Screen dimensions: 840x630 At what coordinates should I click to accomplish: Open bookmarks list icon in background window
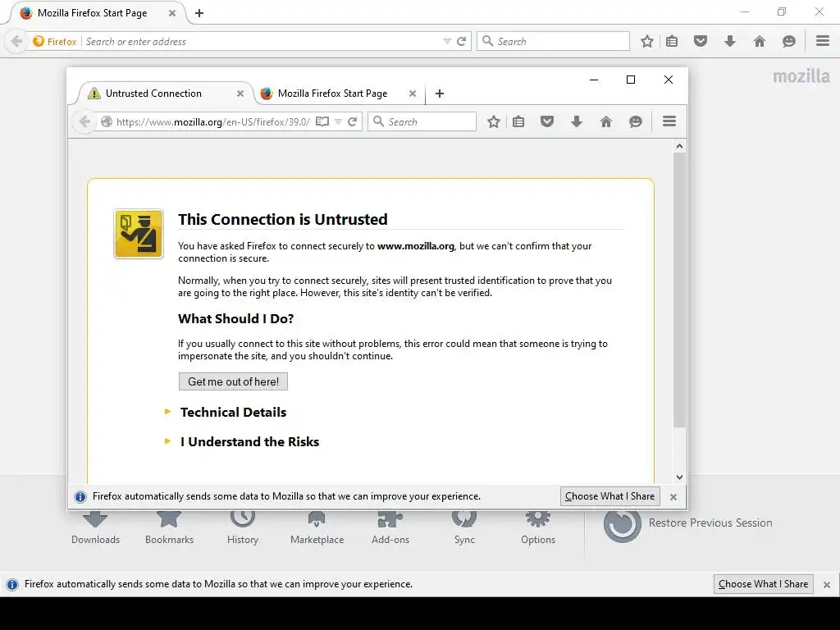pos(672,41)
